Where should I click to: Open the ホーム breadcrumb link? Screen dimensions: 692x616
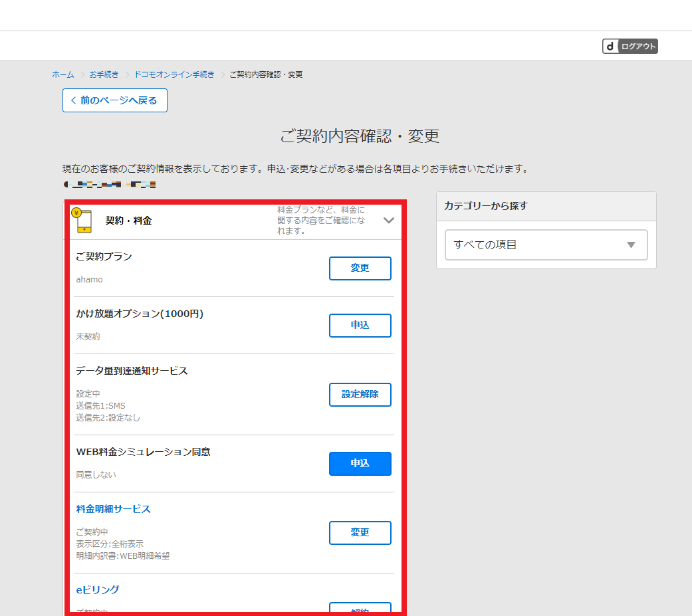tap(63, 74)
